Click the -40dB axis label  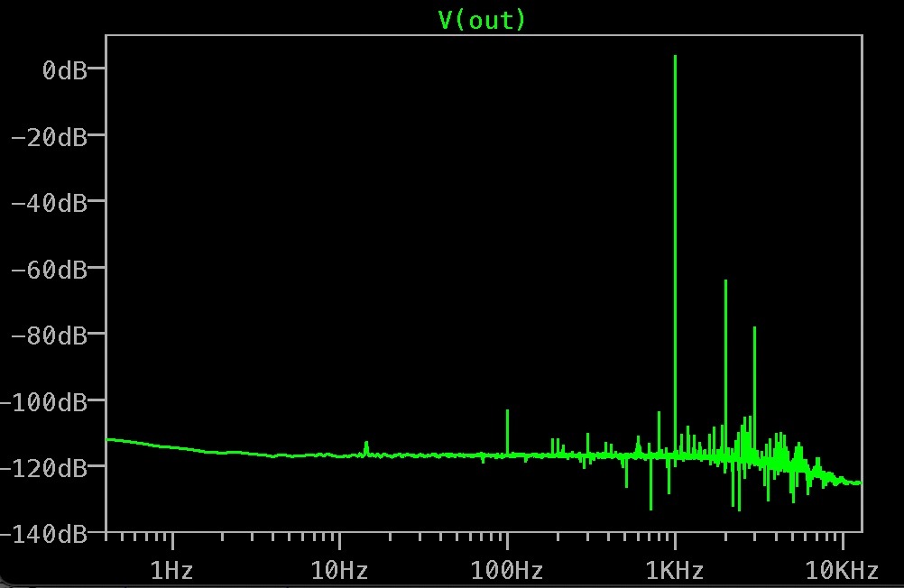pyautogui.click(x=50, y=203)
